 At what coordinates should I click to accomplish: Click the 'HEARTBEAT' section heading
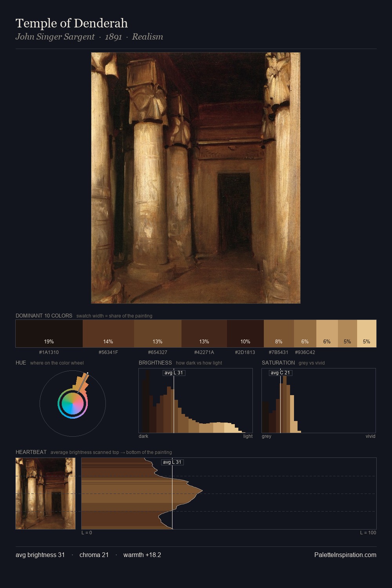(x=31, y=452)
